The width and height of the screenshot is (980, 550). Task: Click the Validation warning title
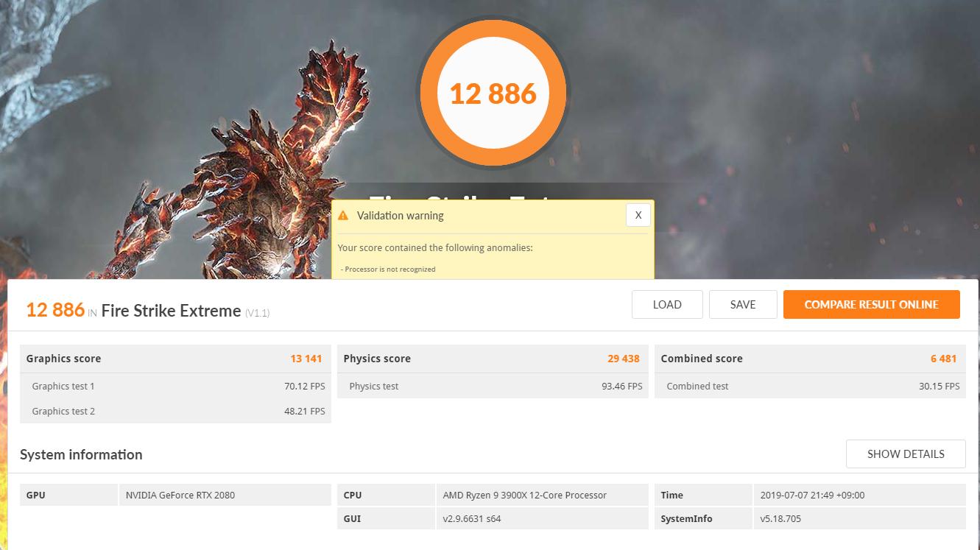tap(401, 216)
